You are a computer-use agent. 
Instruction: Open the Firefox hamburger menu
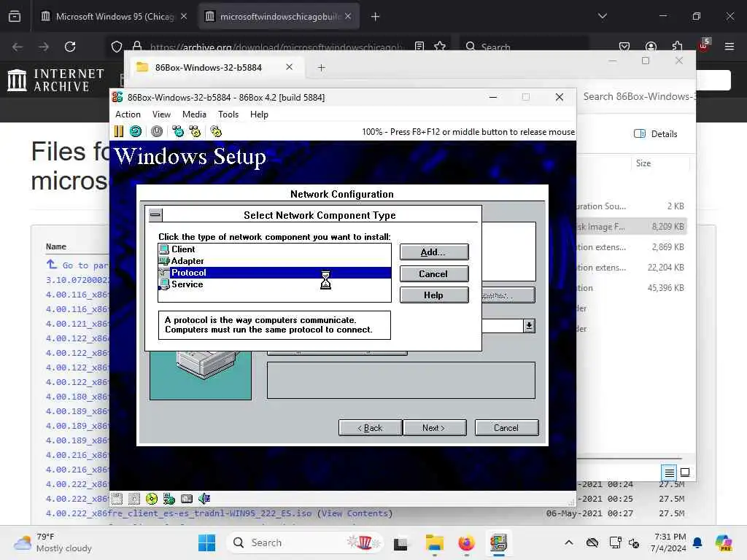pos(729,46)
